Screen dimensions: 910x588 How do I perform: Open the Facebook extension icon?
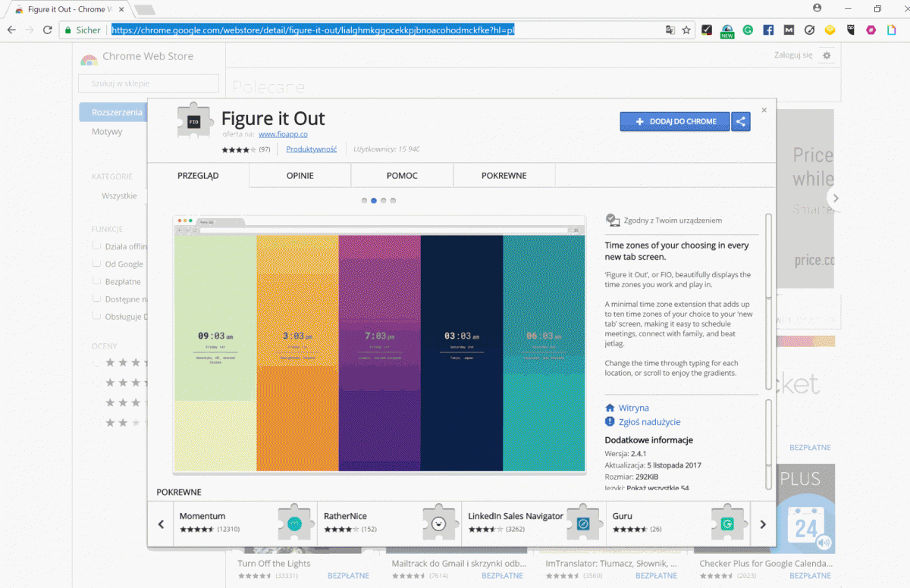[x=768, y=30]
